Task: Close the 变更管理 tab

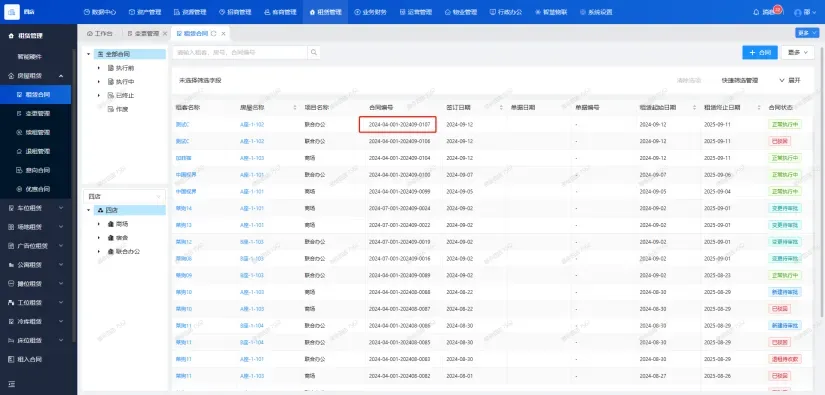Action: click(x=165, y=34)
